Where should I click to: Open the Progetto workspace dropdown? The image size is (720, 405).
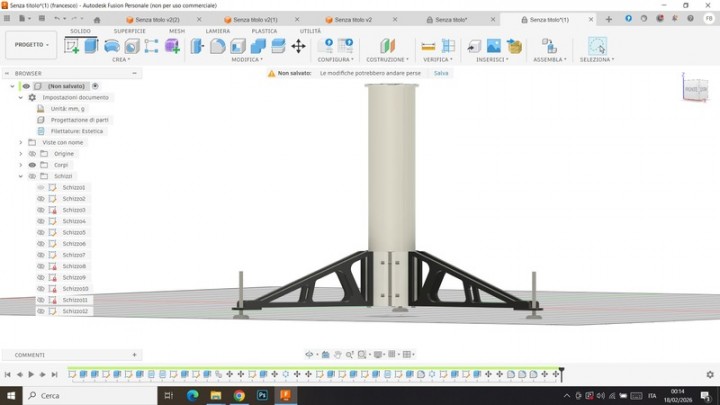(30, 44)
